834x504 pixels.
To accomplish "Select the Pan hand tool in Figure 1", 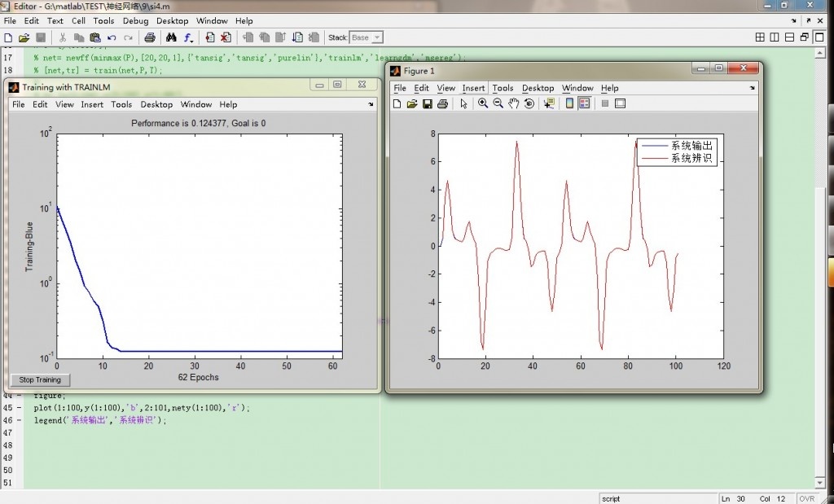I will point(514,103).
